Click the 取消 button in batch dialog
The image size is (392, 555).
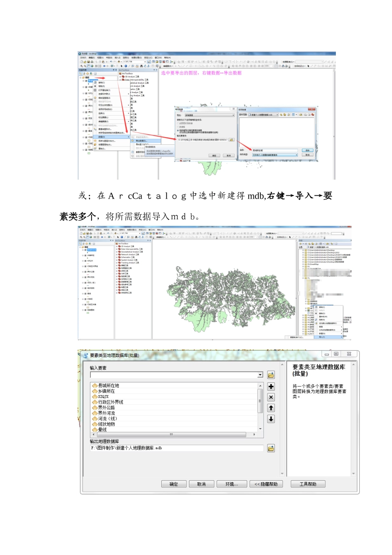coord(201,484)
